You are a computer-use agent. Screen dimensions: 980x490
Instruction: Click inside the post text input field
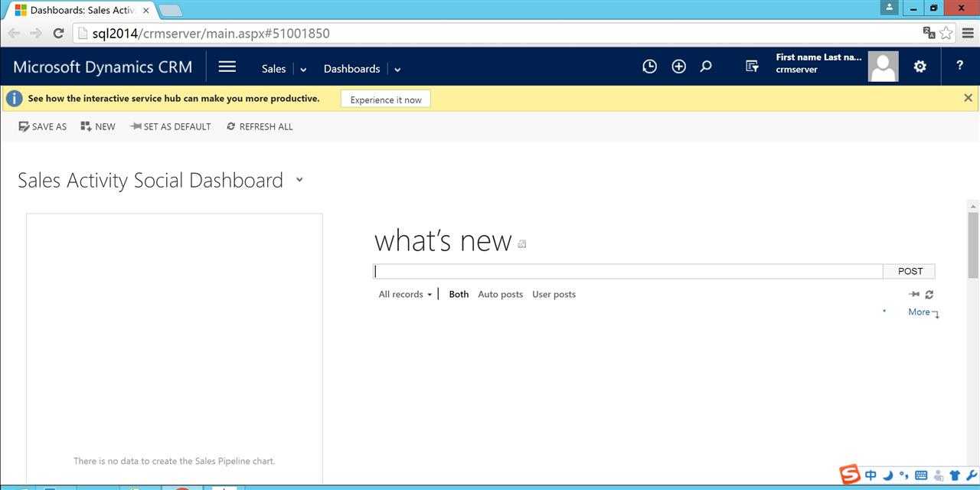pos(628,271)
